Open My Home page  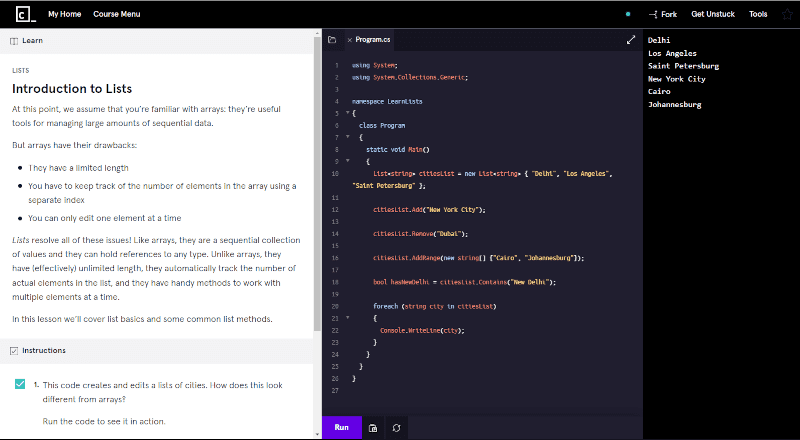[64, 14]
